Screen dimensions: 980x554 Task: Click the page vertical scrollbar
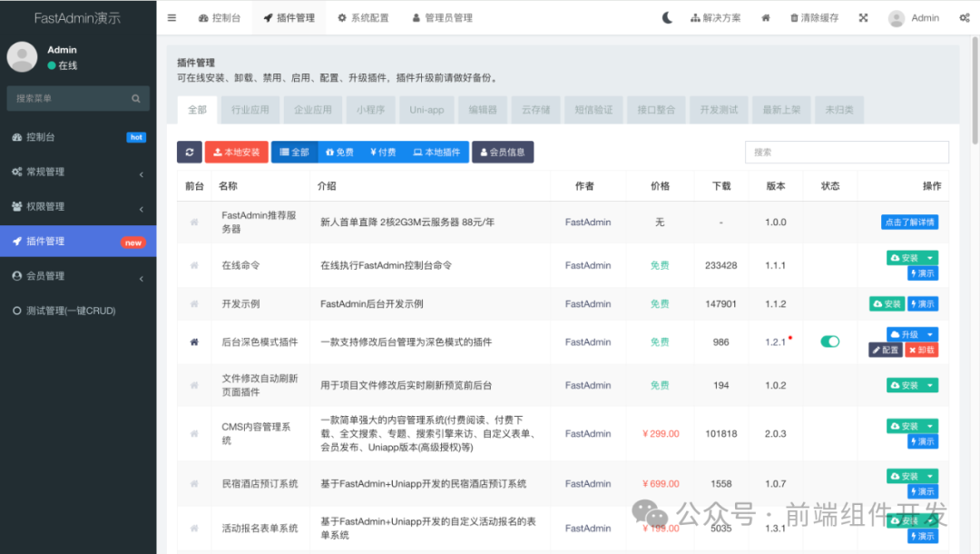[975, 91]
